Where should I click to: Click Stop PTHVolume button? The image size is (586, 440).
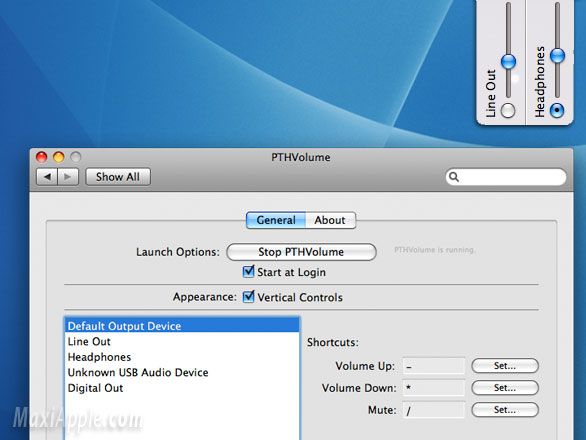pos(301,252)
